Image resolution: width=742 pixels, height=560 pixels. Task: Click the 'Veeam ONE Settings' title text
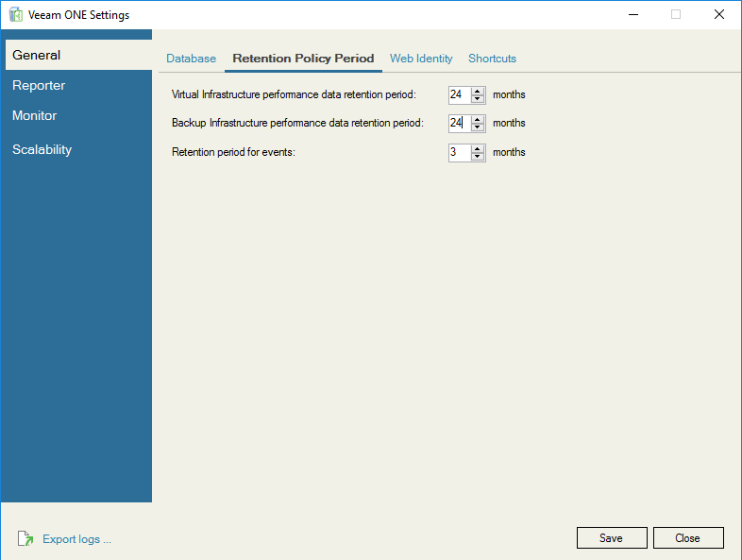click(78, 15)
